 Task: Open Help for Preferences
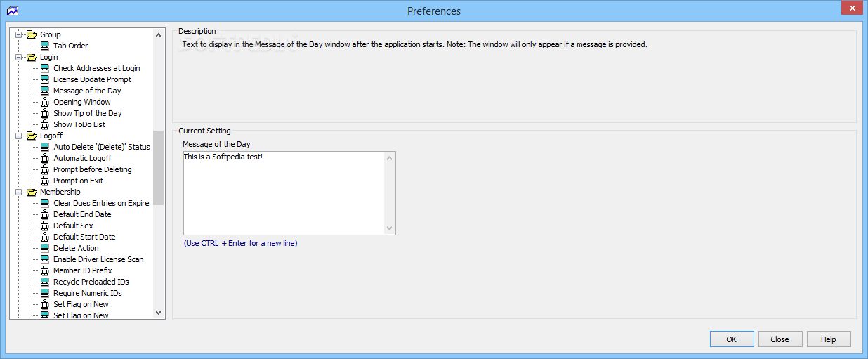coord(829,339)
